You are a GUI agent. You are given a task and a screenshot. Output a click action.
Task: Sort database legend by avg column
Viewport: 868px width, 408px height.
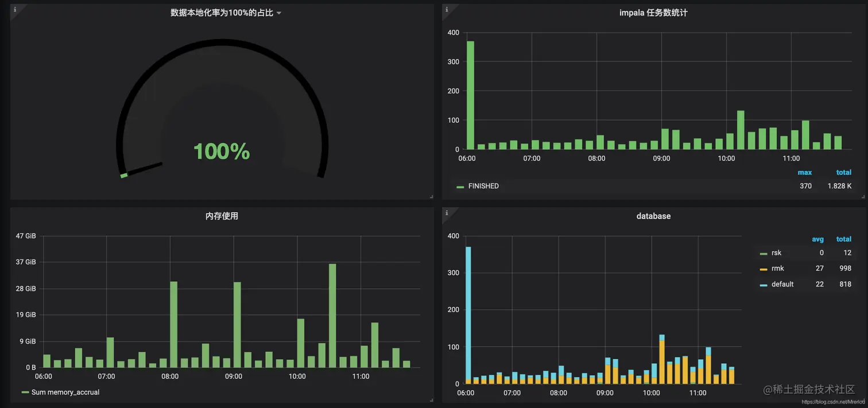click(817, 239)
